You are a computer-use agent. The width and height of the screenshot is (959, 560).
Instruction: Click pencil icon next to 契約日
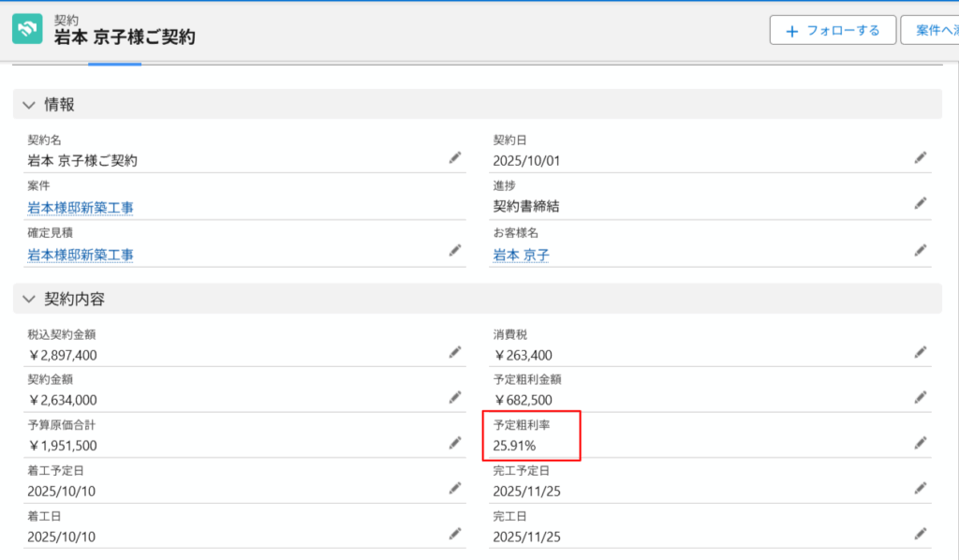(x=921, y=158)
